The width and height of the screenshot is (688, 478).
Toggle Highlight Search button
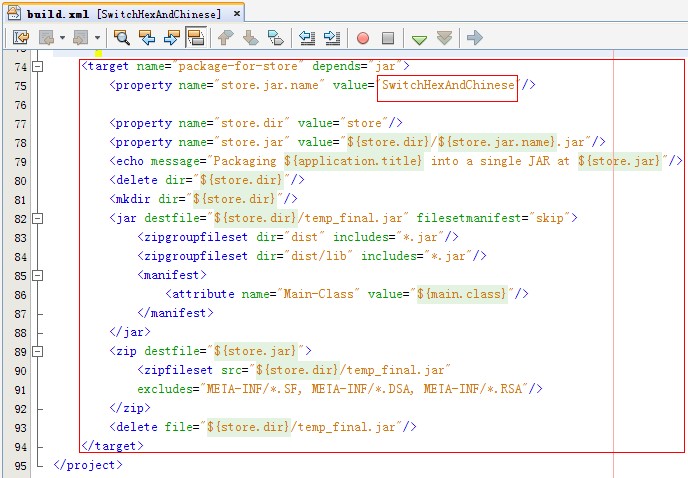pyautogui.click(x=196, y=37)
